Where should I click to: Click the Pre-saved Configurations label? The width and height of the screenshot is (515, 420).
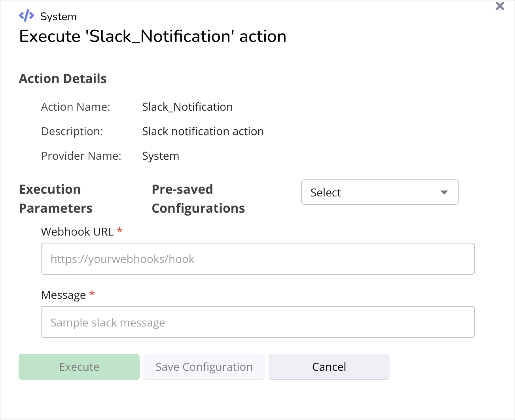(198, 199)
